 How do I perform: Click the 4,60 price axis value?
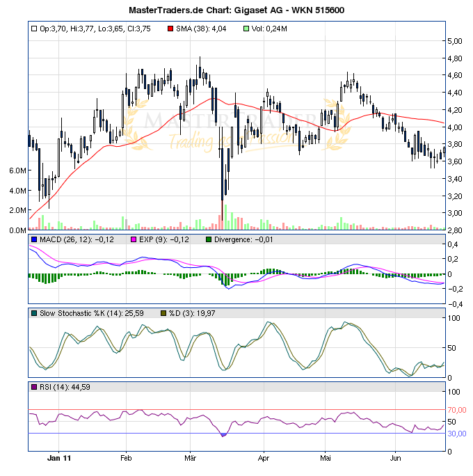[x=455, y=75]
